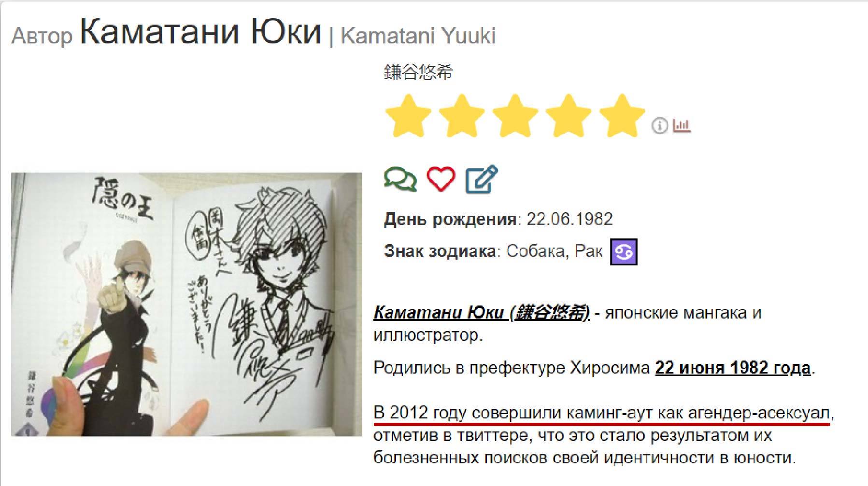
Task: Click the Знак зодиака Собака, Рак text
Action: 493,251
